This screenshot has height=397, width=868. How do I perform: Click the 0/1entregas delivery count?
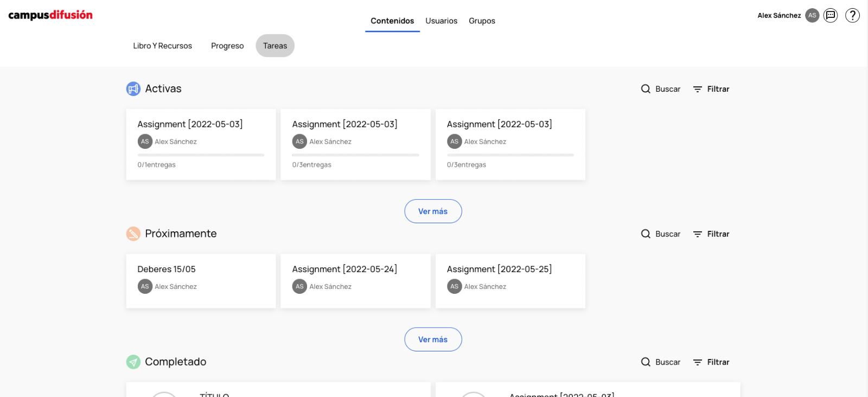tap(157, 165)
